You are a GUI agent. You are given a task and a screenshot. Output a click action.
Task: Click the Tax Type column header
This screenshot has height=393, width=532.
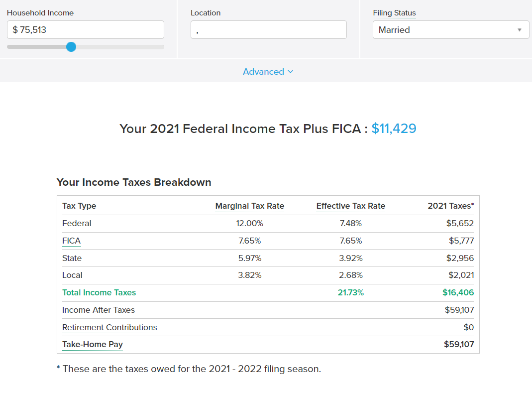79,206
